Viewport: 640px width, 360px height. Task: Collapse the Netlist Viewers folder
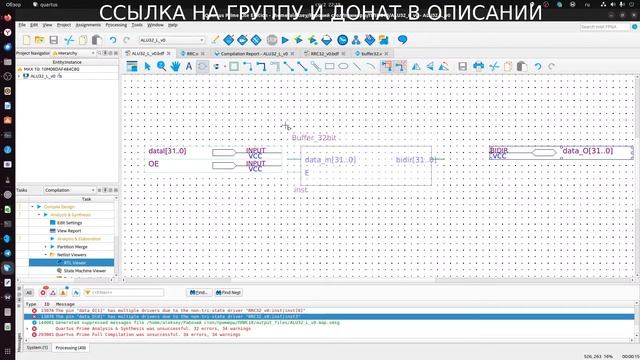46,255
